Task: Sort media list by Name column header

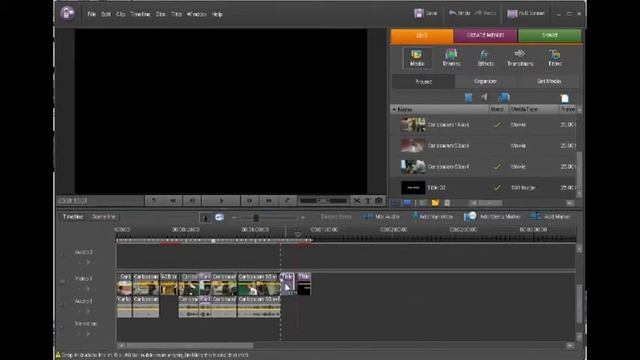Action: [x=440, y=109]
